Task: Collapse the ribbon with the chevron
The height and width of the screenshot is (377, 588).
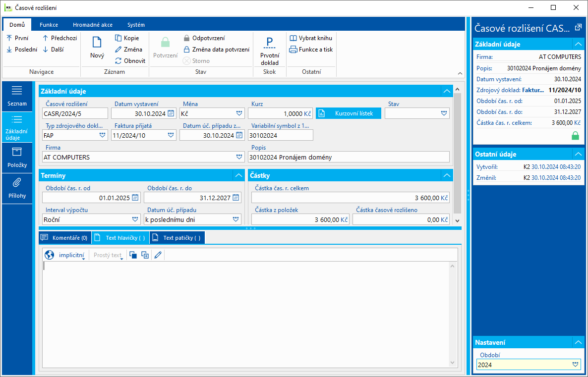Action: 460,73
